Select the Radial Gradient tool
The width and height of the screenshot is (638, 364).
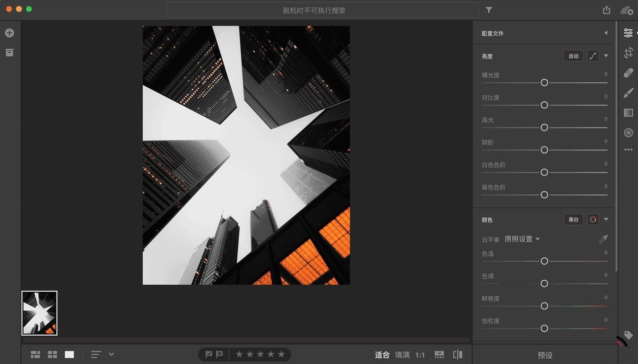tap(628, 133)
